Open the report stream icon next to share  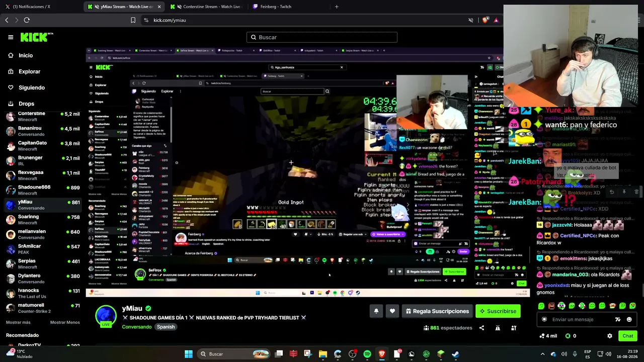pyautogui.click(x=498, y=328)
